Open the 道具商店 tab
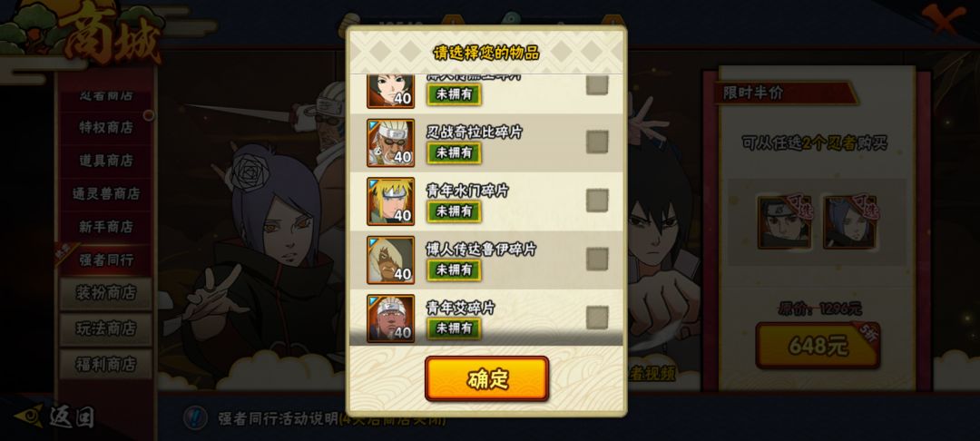The image size is (980, 441). click(105, 161)
